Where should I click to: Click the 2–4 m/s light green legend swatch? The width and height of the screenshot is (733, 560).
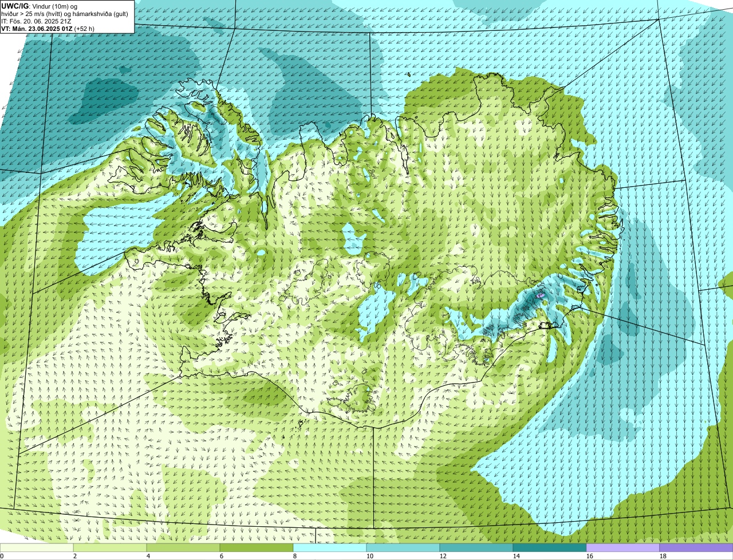pos(111,547)
